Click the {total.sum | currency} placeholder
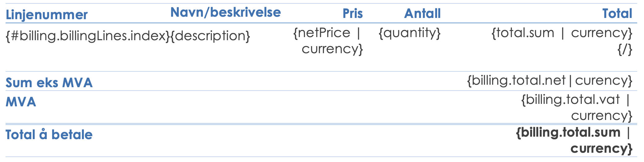The width and height of the screenshot is (644, 162). [562, 33]
